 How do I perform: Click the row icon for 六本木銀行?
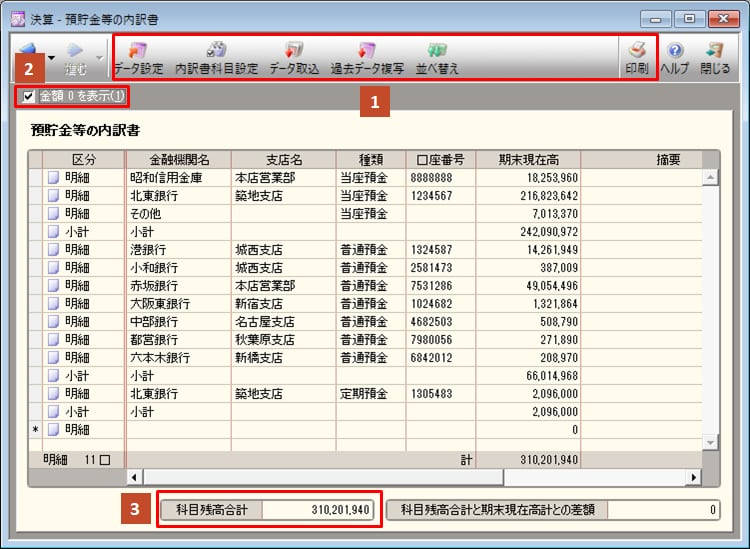pyautogui.click(x=54, y=358)
